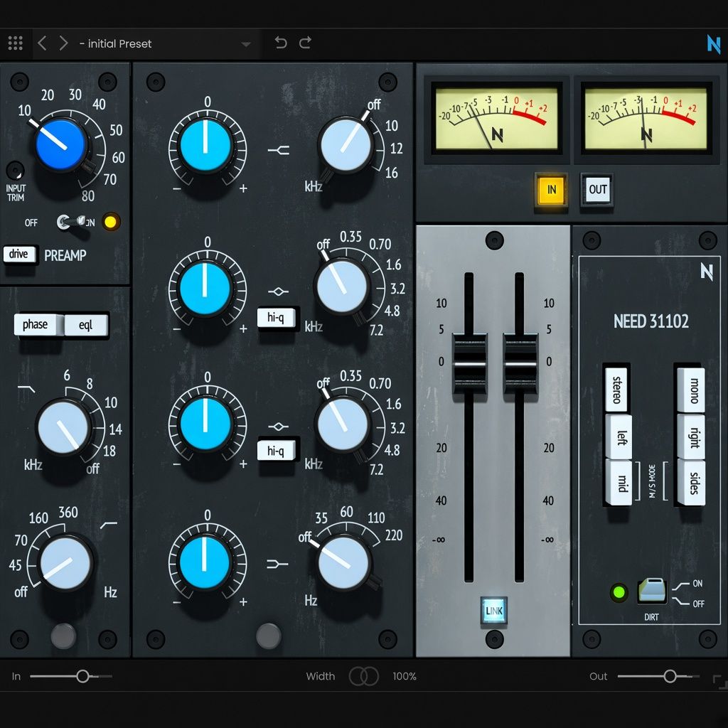The height and width of the screenshot is (728, 728).
Task: Click the left channel fader handle
Action: [x=469, y=363]
